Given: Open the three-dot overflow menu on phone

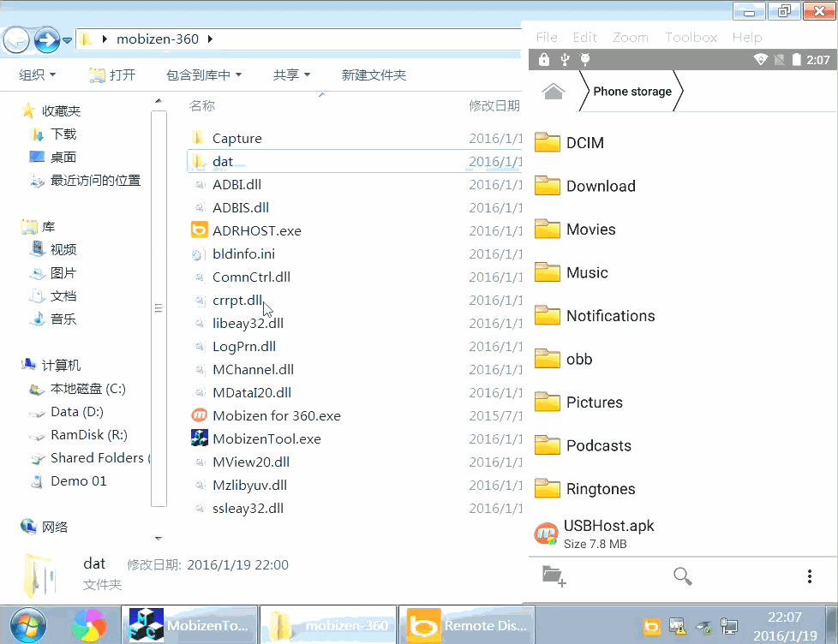Looking at the screenshot, I should click(810, 576).
